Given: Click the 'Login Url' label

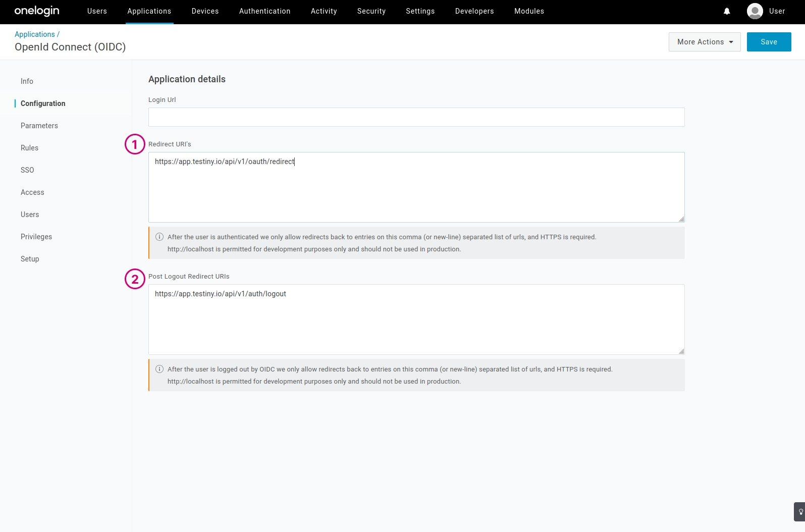Looking at the screenshot, I should click(x=162, y=100).
